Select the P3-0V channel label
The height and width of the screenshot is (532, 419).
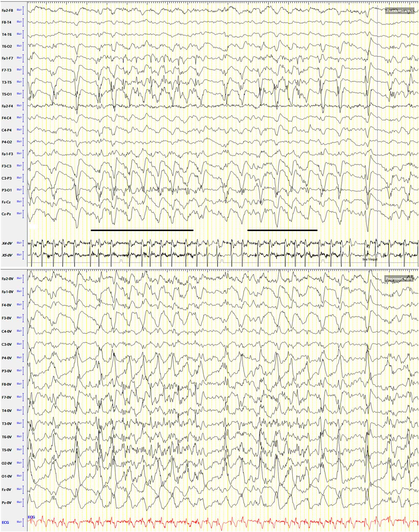(x=7, y=371)
